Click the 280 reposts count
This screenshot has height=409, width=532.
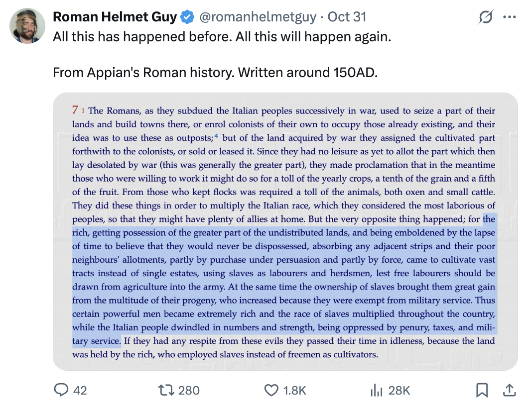189,391
